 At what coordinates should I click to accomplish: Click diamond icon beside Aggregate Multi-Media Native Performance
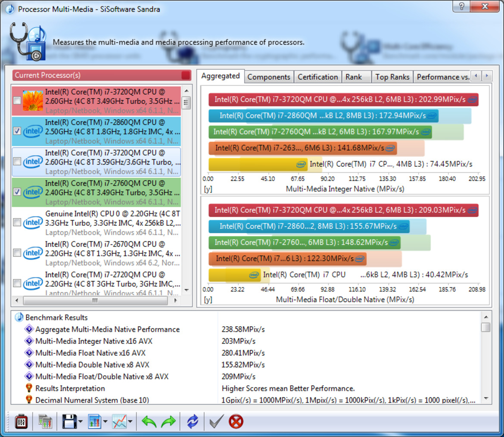(29, 329)
